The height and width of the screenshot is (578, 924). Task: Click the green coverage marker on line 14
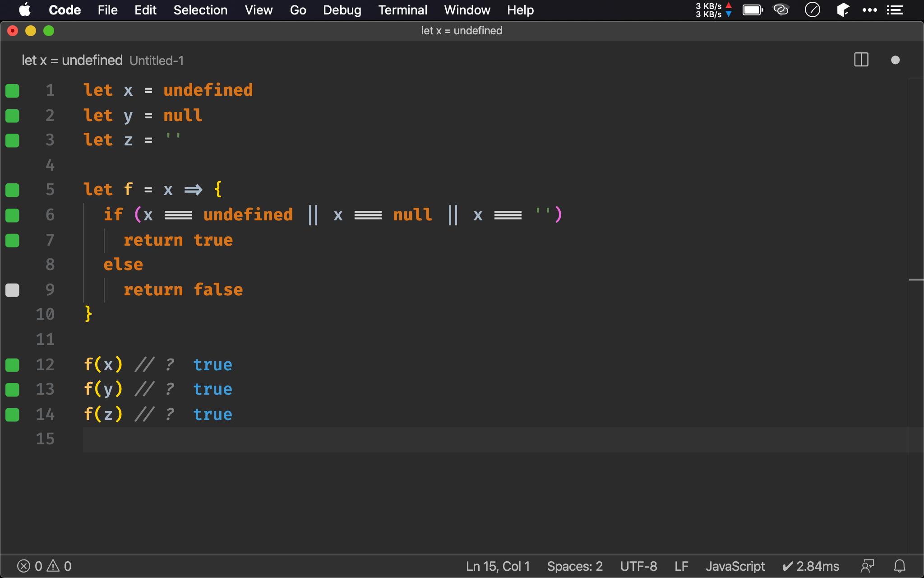[12, 415]
